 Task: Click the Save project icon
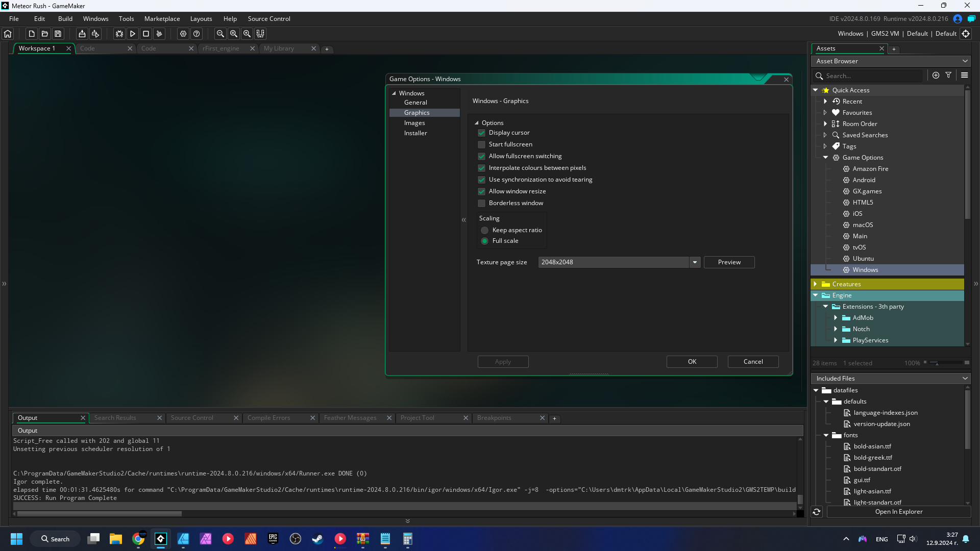tap(58, 34)
